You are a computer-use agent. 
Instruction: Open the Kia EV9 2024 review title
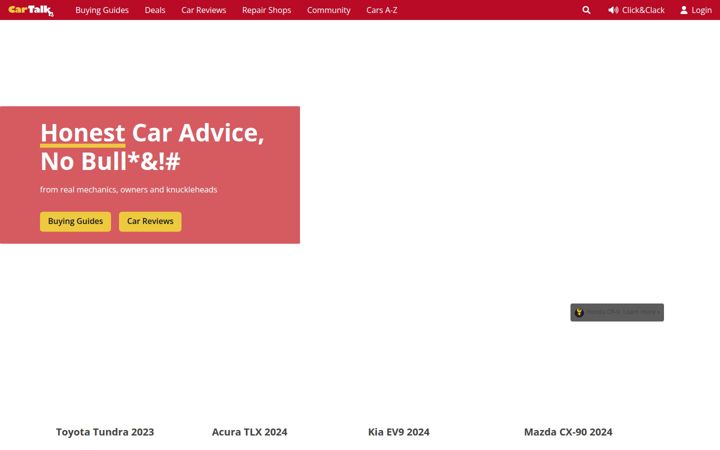coord(399,432)
